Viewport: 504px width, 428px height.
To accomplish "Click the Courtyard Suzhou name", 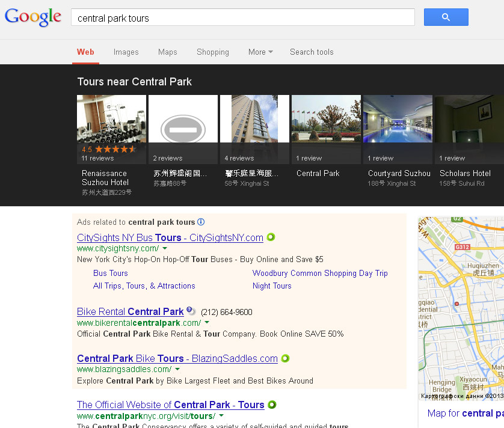I will (399, 174).
